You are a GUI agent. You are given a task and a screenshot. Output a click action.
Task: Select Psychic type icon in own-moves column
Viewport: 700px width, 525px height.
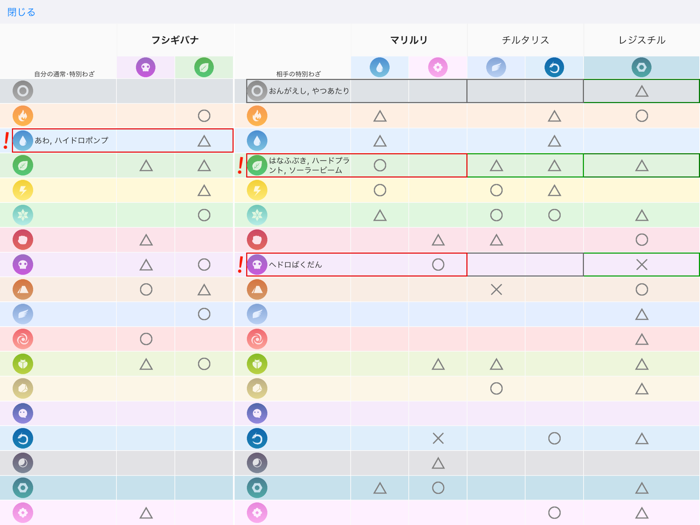[23, 339]
